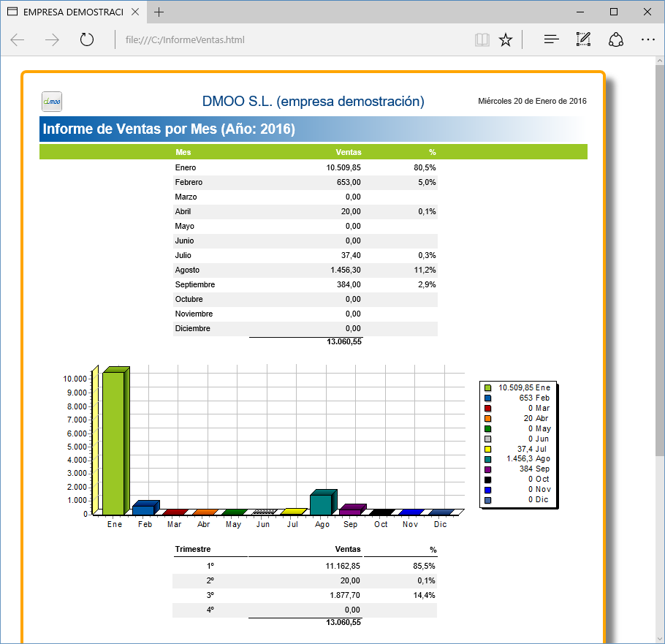The width and height of the screenshot is (665, 644).
Task: Switch to the EMPRESA DEMOSTRACI tab
Action: 73,12
